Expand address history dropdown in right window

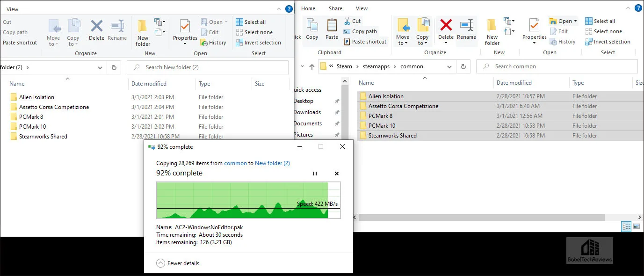coord(449,66)
